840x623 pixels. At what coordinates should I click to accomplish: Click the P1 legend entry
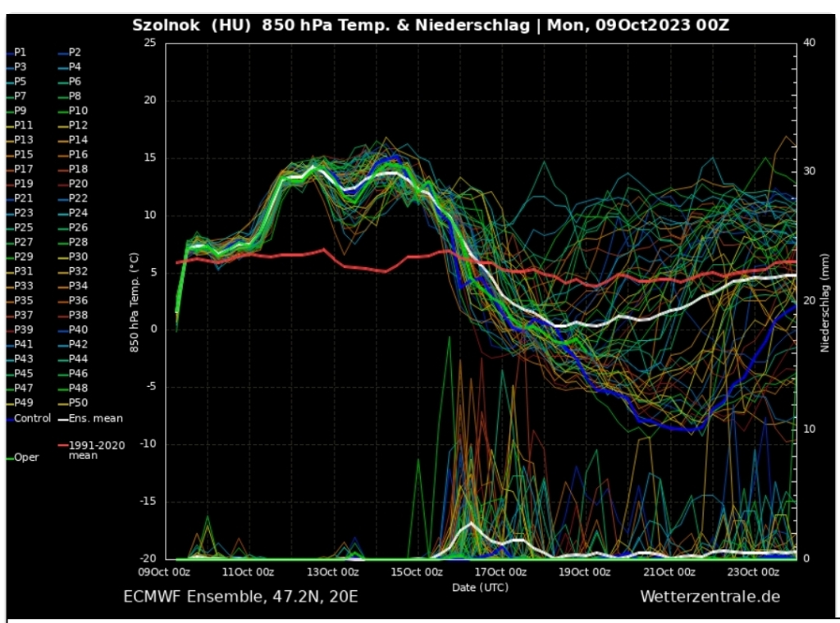(x=21, y=52)
